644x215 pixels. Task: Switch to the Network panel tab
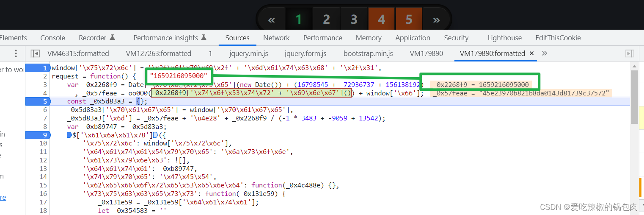(276, 38)
